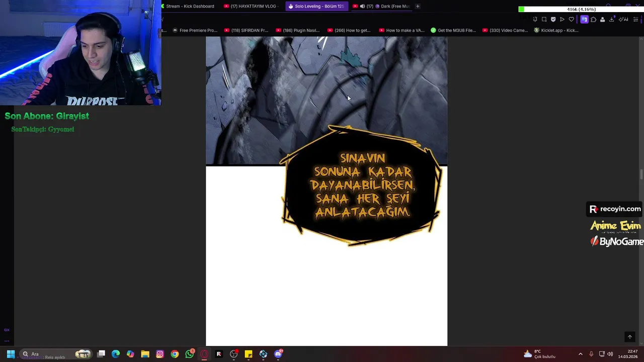This screenshot has height=362, width=644.
Task: Expand the hidden system tray icons
Action: (x=580, y=354)
